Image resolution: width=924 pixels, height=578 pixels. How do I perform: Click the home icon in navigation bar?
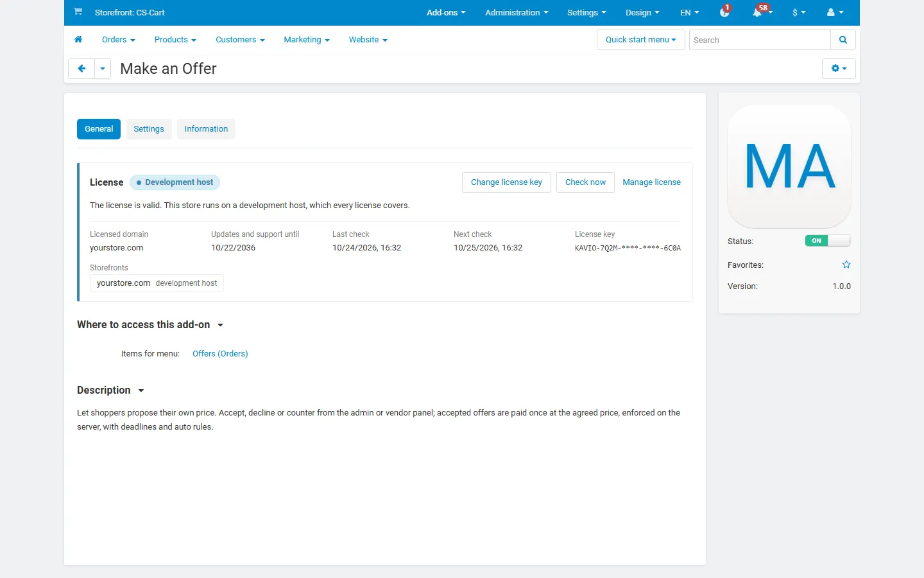(x=78, y=40)
